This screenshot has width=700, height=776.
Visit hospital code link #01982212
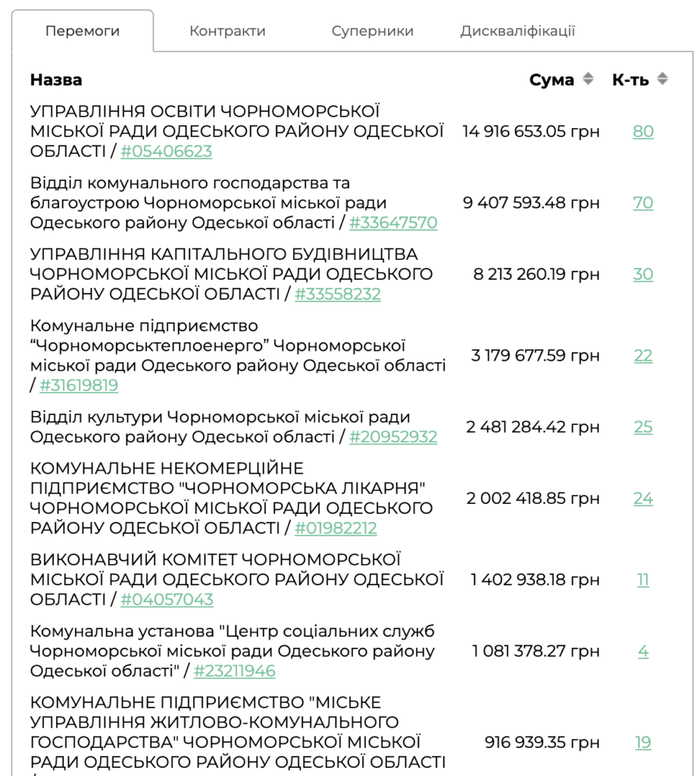tap(336, 528)
